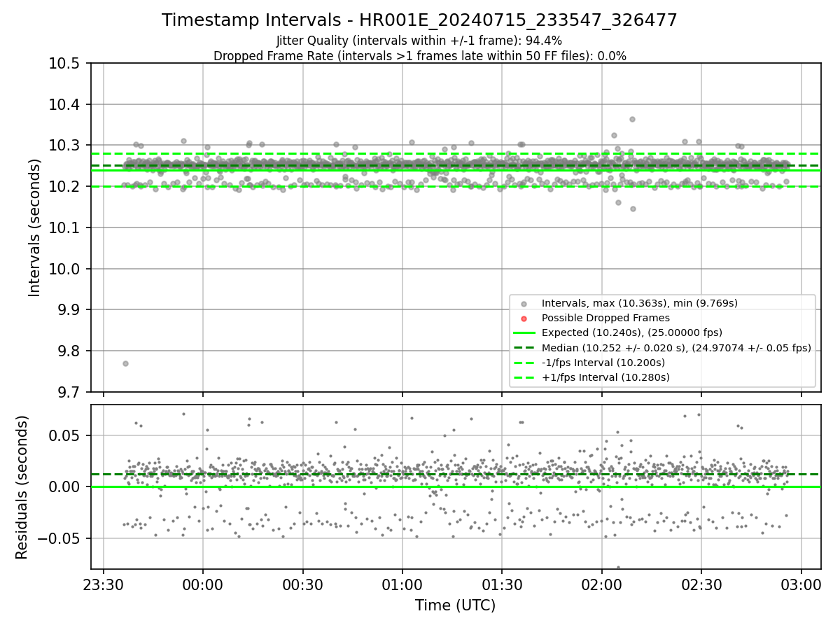Click the 02:30 time tick label
The image size is (840, 630).
click(x=701, y=584)
